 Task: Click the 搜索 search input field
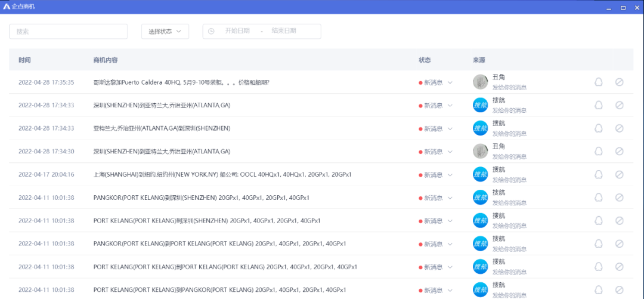click(69, 32)
